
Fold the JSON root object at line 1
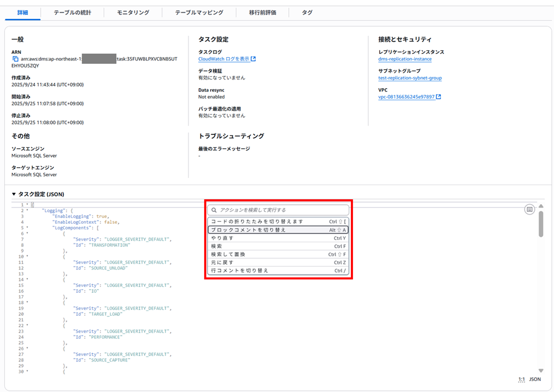click(27, 205)
